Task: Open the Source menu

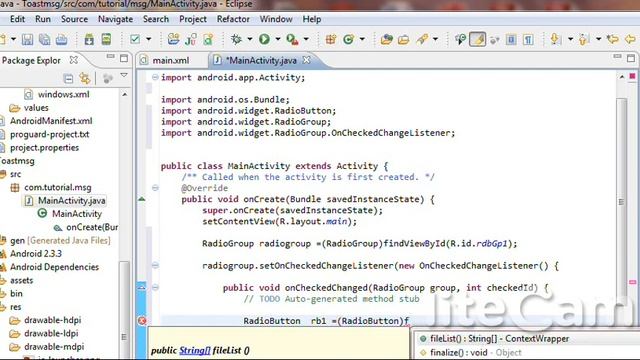Action: [74, 19]
